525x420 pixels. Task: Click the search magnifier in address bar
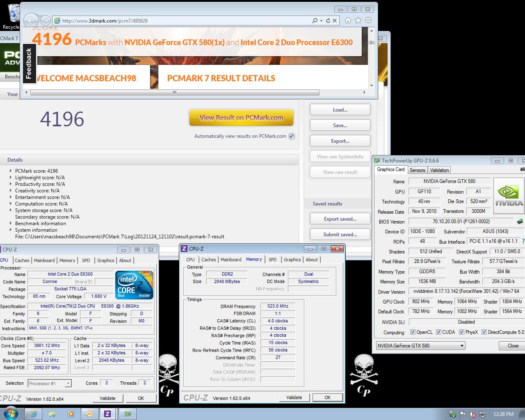coord(315,21)
